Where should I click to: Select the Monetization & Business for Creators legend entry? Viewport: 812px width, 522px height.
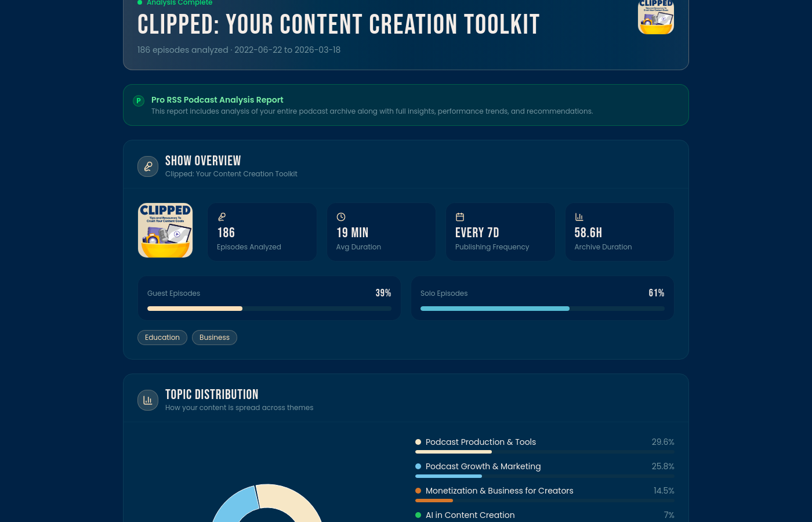tap(499, 491)
